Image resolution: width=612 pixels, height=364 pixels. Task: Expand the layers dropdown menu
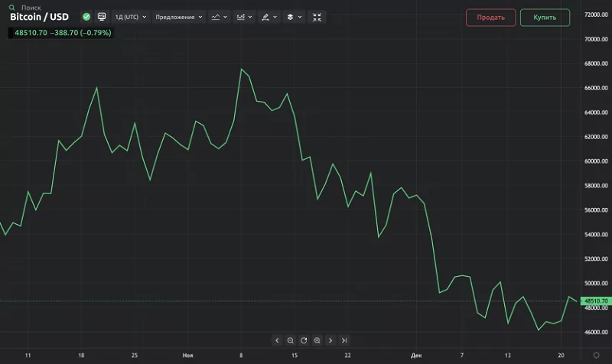pyautogui.click(x=293, y=16)
